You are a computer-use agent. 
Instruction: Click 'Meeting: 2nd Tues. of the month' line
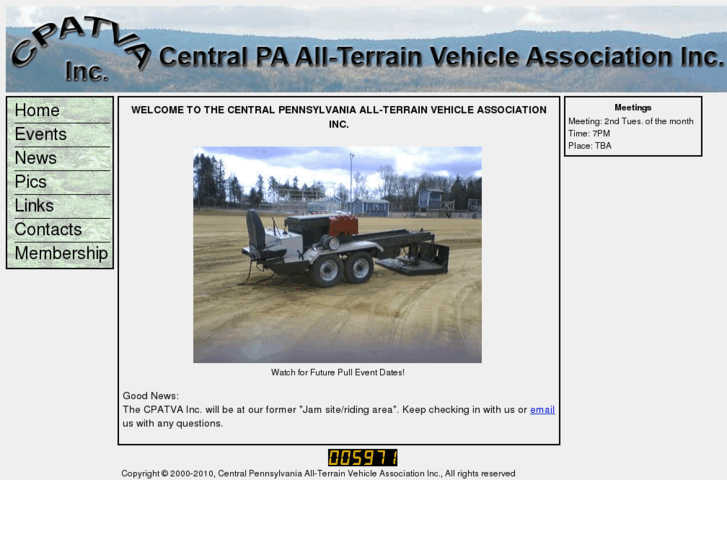[631, 121]
